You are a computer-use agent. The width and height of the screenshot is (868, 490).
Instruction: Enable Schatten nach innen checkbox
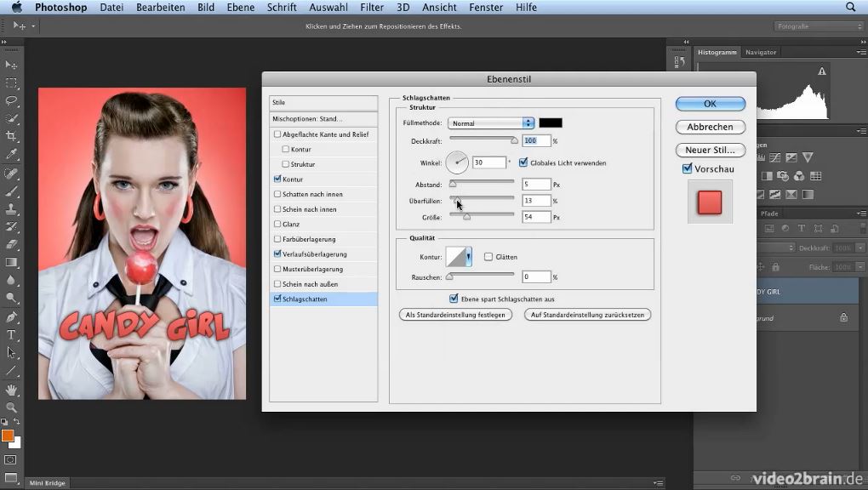point(277,194)
